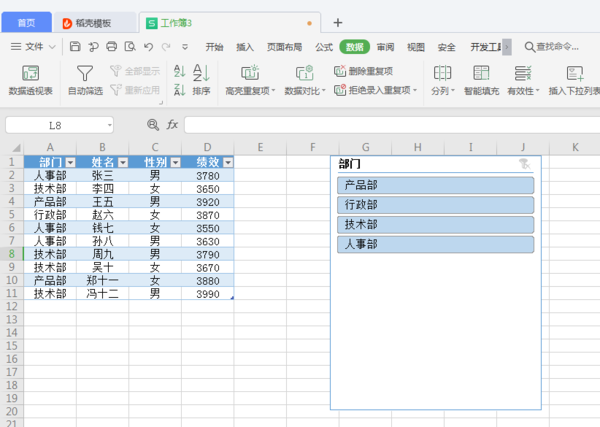Screen dimensions: 600x427
Task: Open the 性别 column filter dropdown
Action: [x=175, y=163]
